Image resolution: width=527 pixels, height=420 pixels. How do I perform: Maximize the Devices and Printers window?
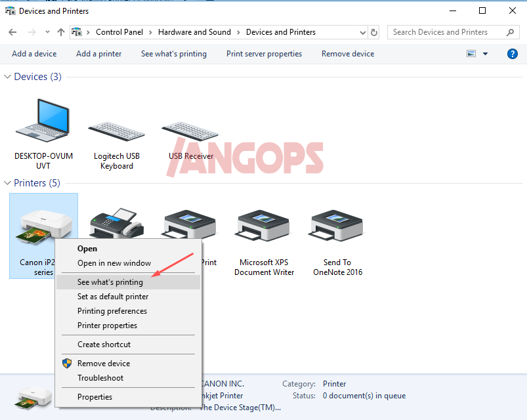(x=482, y=10)
